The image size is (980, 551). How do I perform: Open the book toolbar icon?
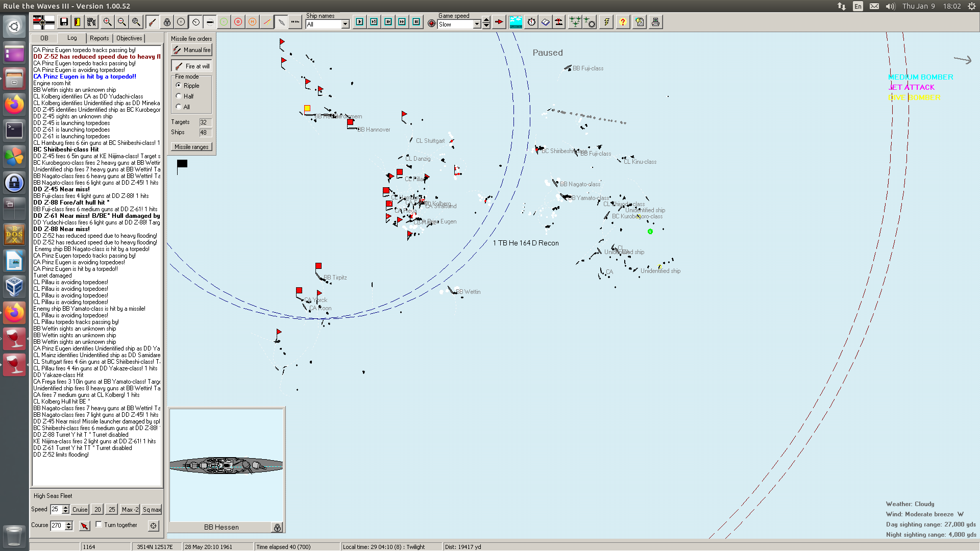pos(546,22)
